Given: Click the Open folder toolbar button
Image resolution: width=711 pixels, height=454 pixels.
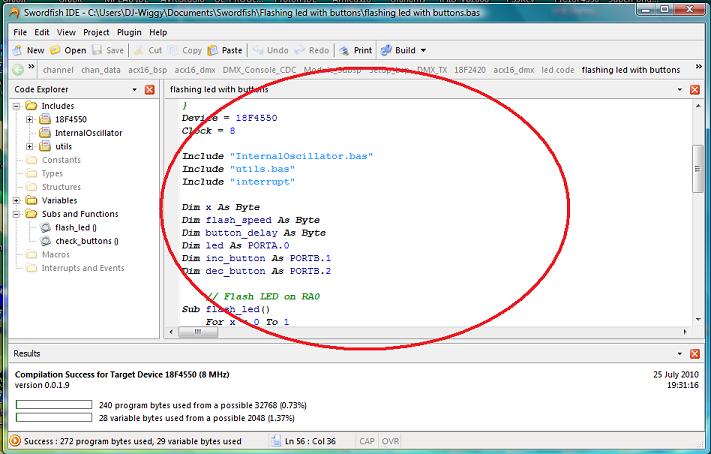Looking at the screenshot, I should [68, 50].
